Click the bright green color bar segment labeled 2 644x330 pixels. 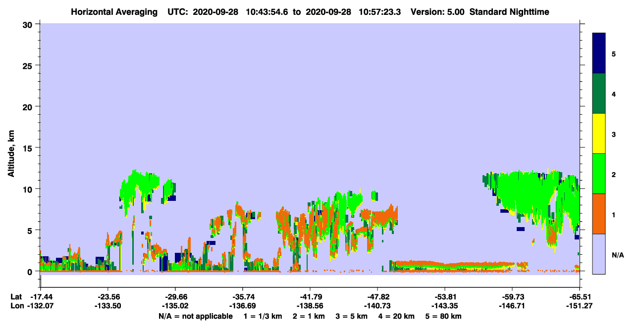pyautogui.click(x=599, y=173)
